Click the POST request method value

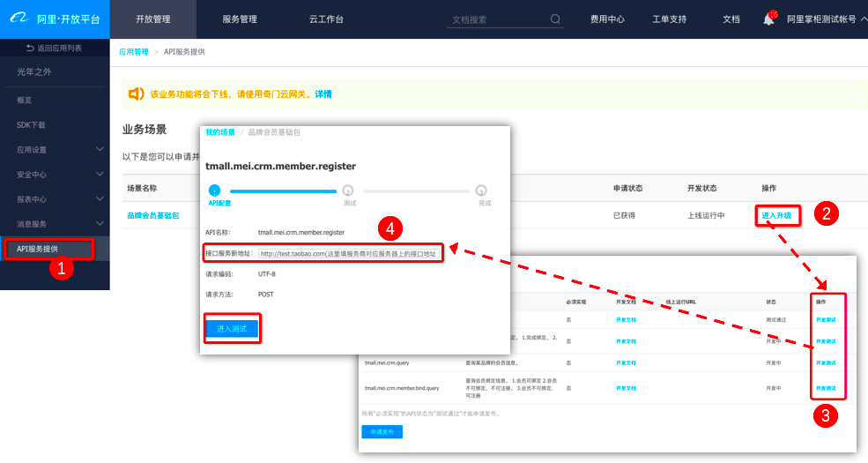[x=266, y=295]
